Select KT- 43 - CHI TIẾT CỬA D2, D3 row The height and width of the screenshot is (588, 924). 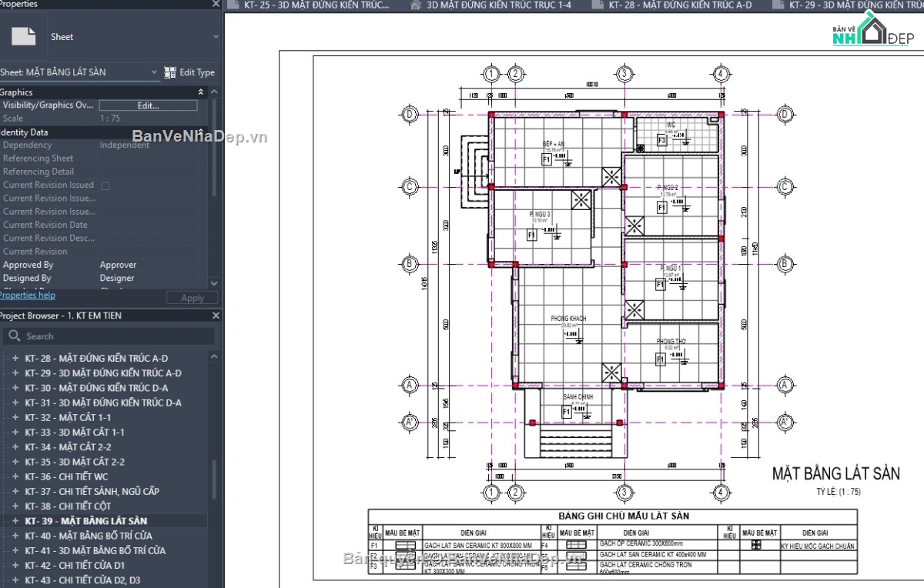[x=82, y=580]
